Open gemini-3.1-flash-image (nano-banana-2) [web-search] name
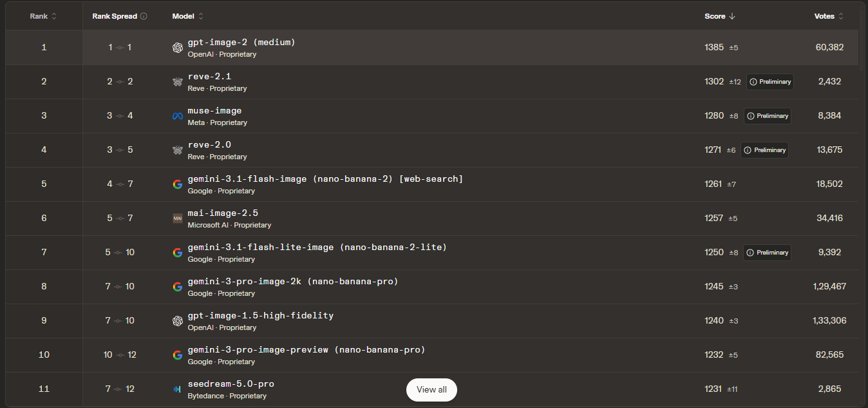Image resolution: width=868 pixels, height=408 pixels. pyautogui.click(x=325, y=179)
